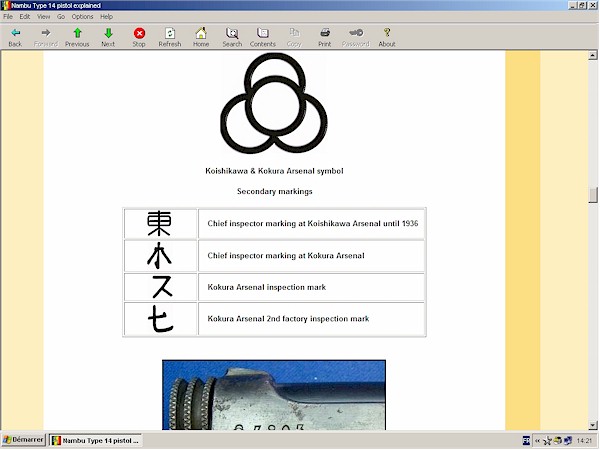Print the current page

[x=325, y=37]
